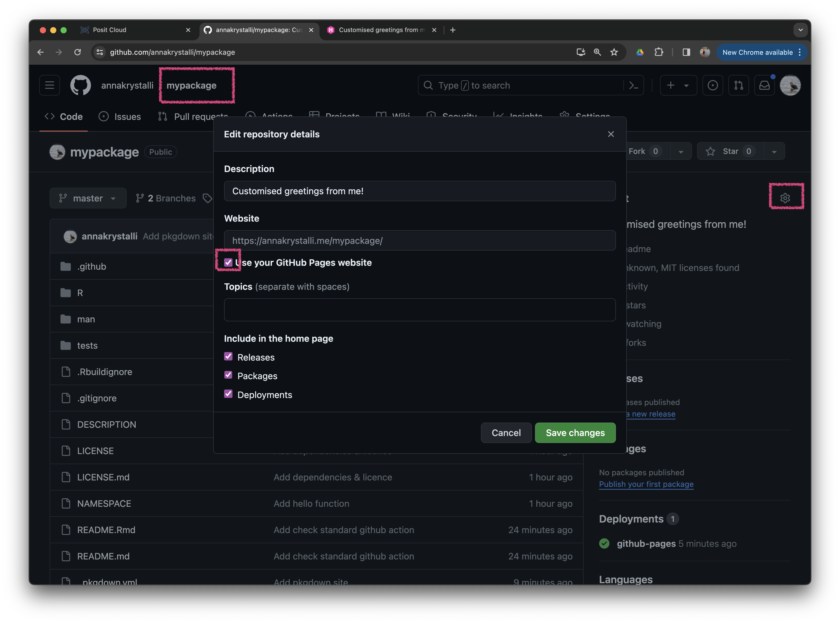Click the install app icon in address bar
This screenshot has width=840, height=623.
tap(581, 52)
